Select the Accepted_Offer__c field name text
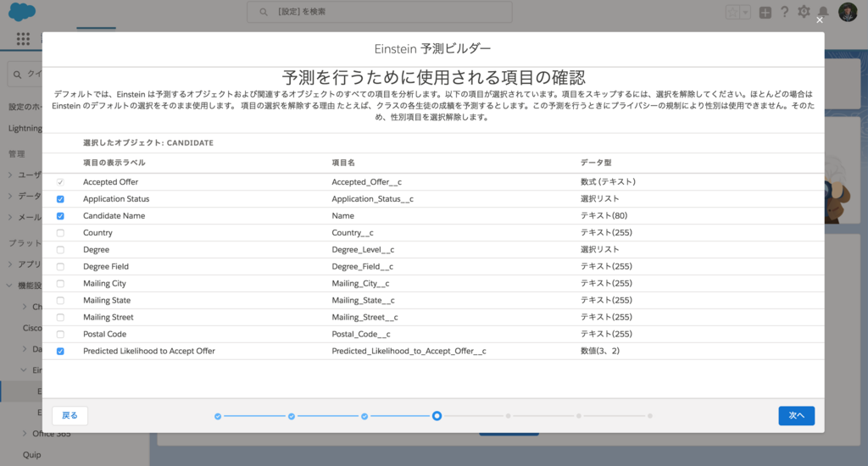This screenshot has width=868, height=466. [366, 182]
